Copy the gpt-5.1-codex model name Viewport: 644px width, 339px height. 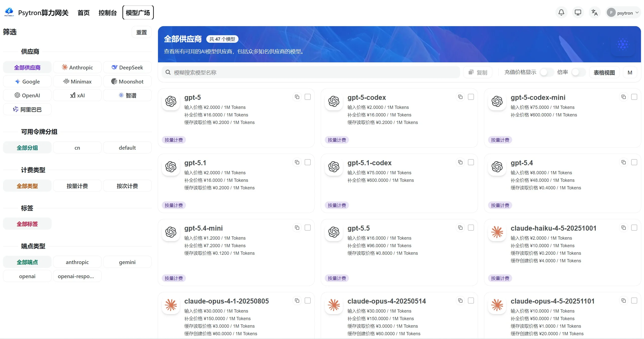(x=460, y=162)
